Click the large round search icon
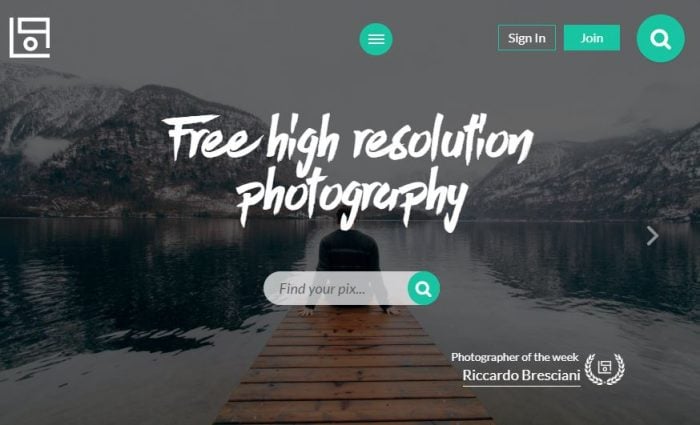Image resolution: width=700 pixels, height=425 pixels. click(x=660, y=38)
